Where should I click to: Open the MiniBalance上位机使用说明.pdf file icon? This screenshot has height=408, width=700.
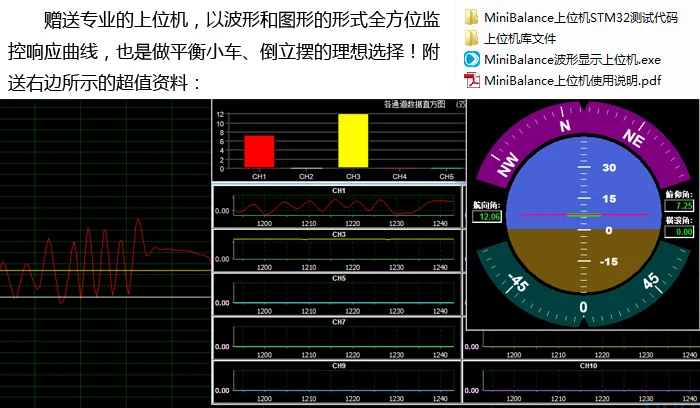pos(471,80)
